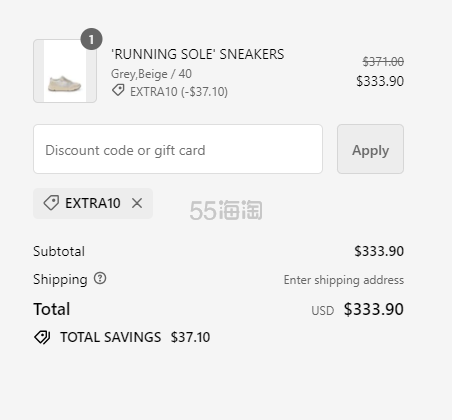The image size is (452, 420).
Task: Click the TOTAL SAVINGS $37.10 text
Action: click(x=135, y=337)
